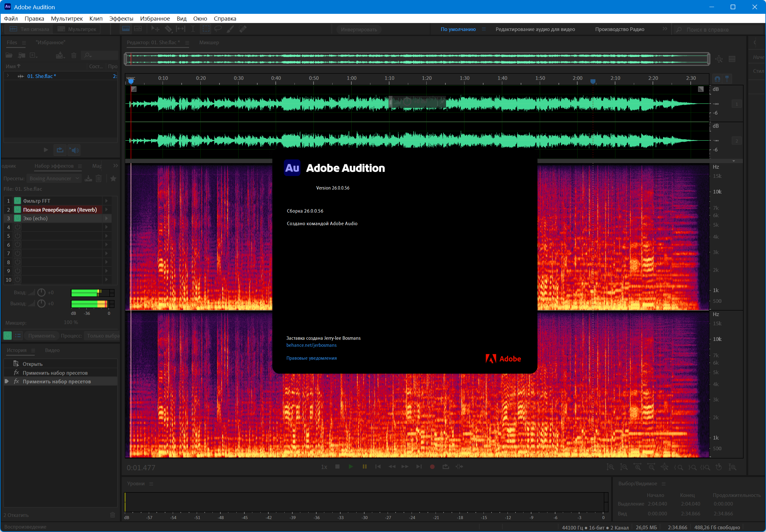Adjust the Вход input gain knob

click(41, 293)
